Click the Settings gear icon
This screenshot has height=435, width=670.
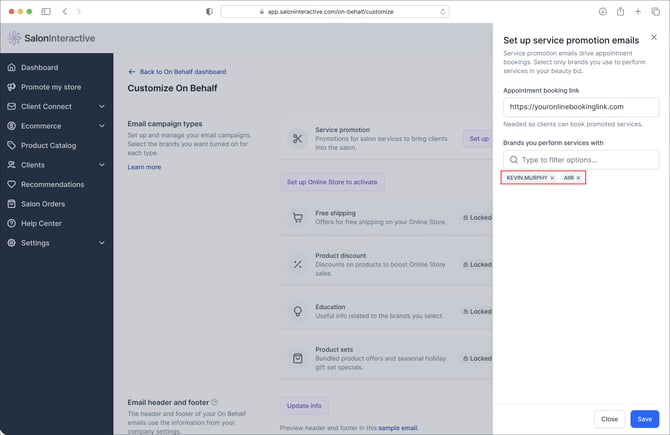pyautogui.click(x=12, y=243)
